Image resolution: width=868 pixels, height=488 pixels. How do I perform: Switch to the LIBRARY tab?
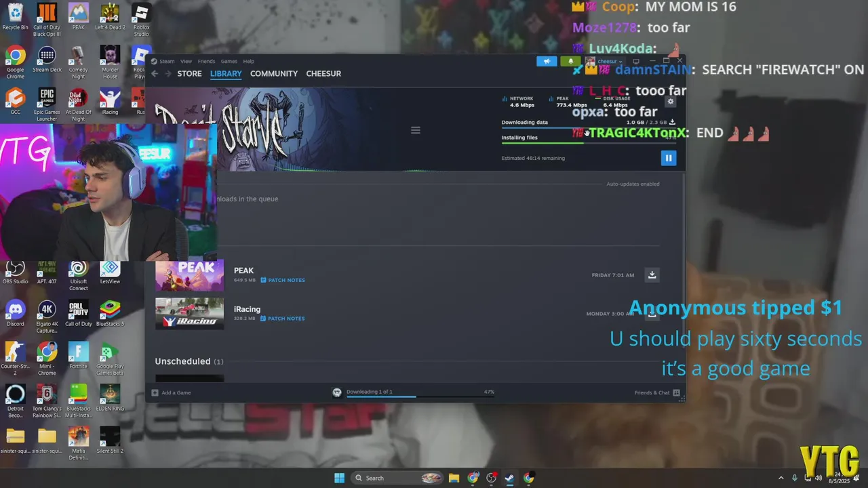[x=226, y=73]
